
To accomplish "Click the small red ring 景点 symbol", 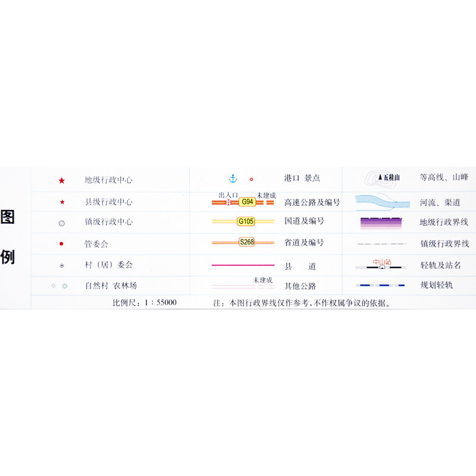I will (251, 180).
